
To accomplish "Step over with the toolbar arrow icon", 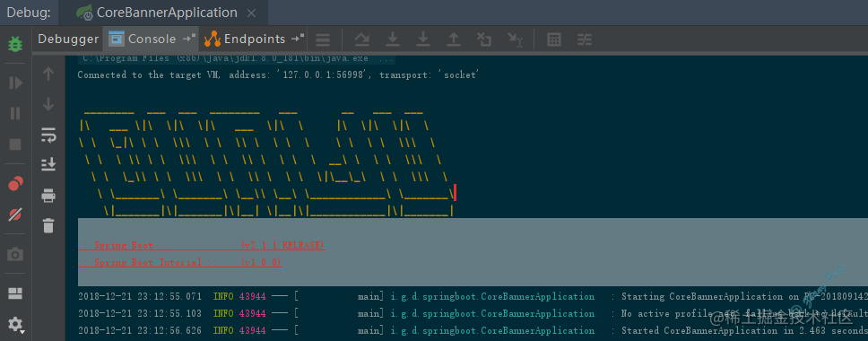I will (362, 39).
